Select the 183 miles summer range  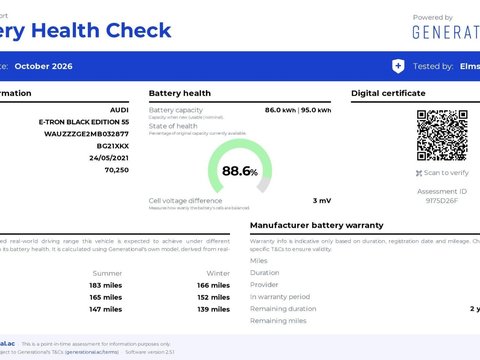106,285
